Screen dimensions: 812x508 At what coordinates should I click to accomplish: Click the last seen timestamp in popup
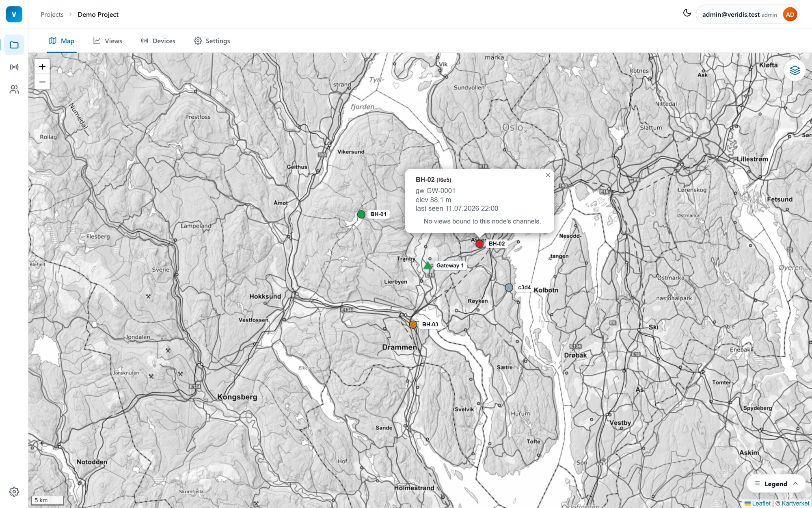coord(457,208)
